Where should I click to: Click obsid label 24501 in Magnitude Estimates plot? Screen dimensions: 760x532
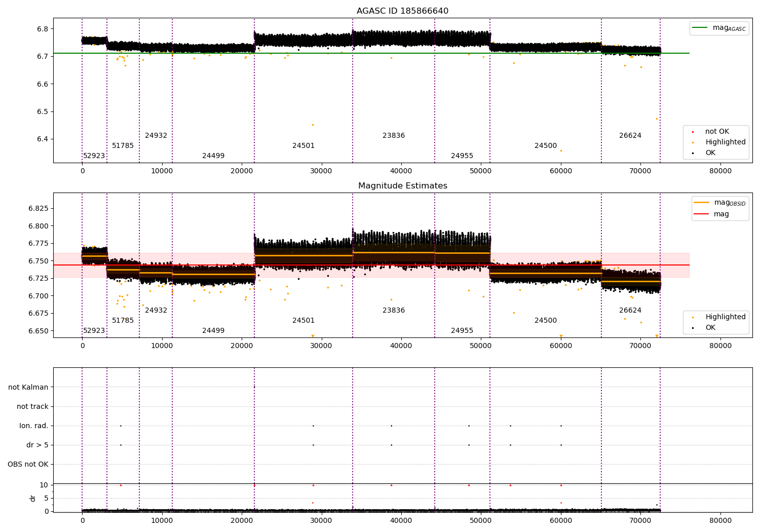coord(303,320)
